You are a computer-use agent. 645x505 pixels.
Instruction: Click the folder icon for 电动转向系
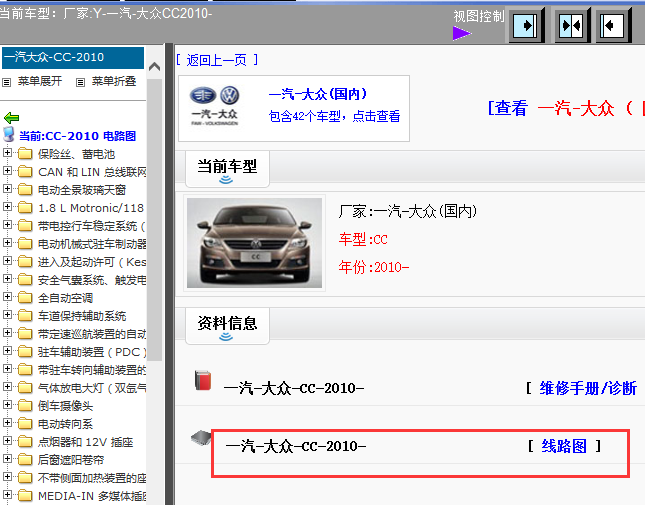coord(25,424)
